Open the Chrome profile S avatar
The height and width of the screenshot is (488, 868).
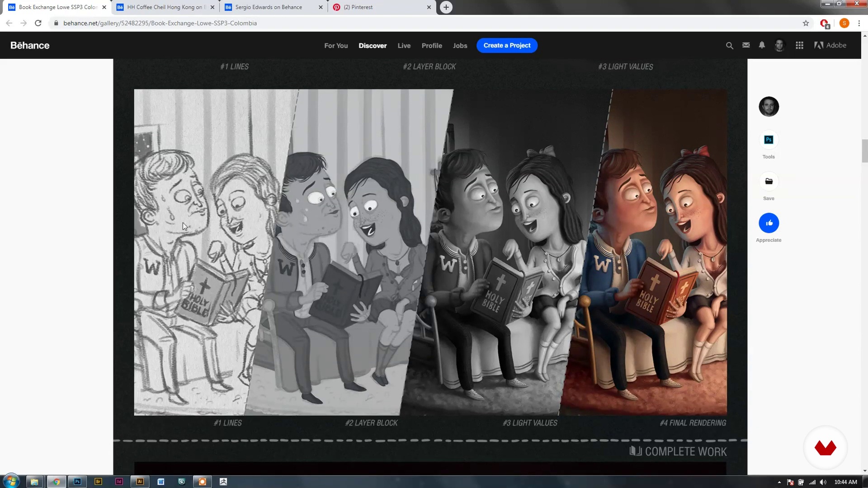click(844, 23)
